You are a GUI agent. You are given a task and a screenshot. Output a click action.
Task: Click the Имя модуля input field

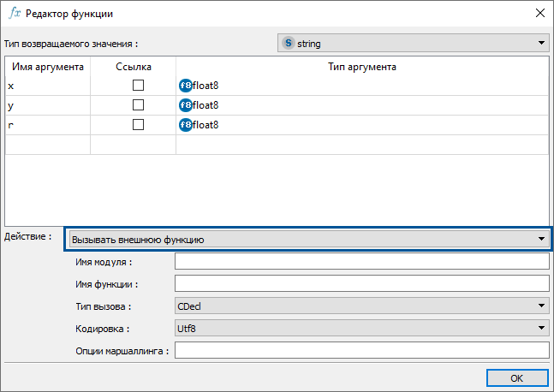click(x=360, y=262)
